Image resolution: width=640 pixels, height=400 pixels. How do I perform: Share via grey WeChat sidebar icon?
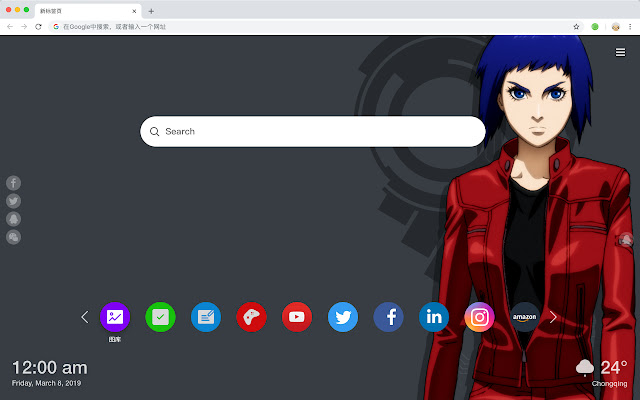[x=13, y=237]
